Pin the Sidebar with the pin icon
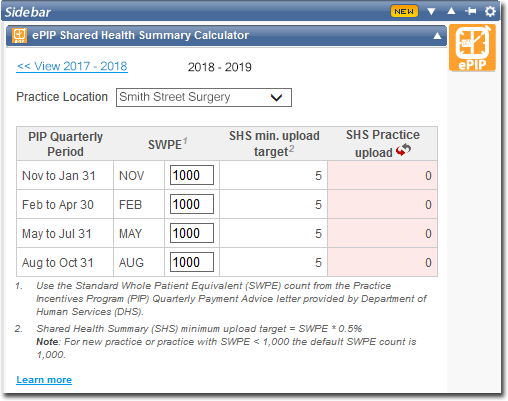508x401 pixels. [x=471, y=11]
